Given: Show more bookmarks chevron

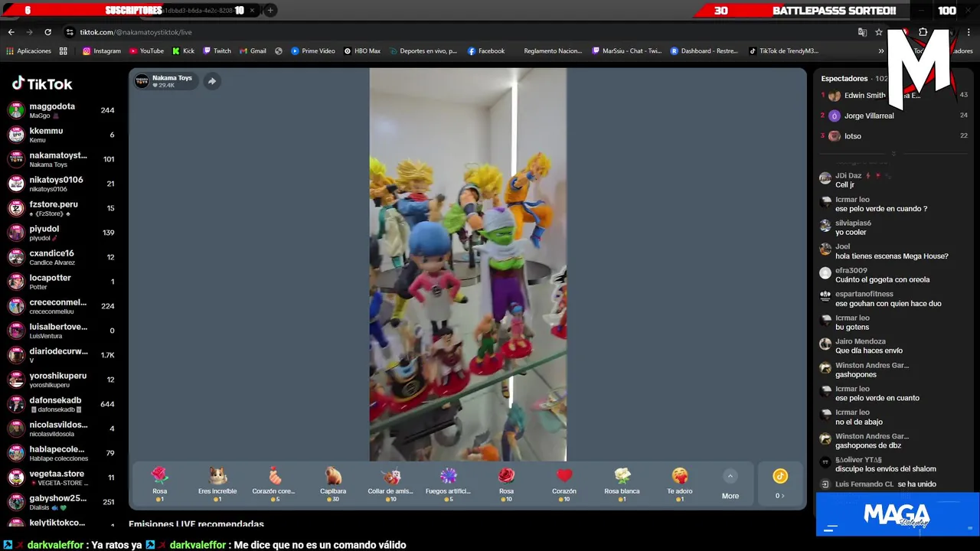Looking at the screenshot, I should pyautogui.click(x=881, y=51).
